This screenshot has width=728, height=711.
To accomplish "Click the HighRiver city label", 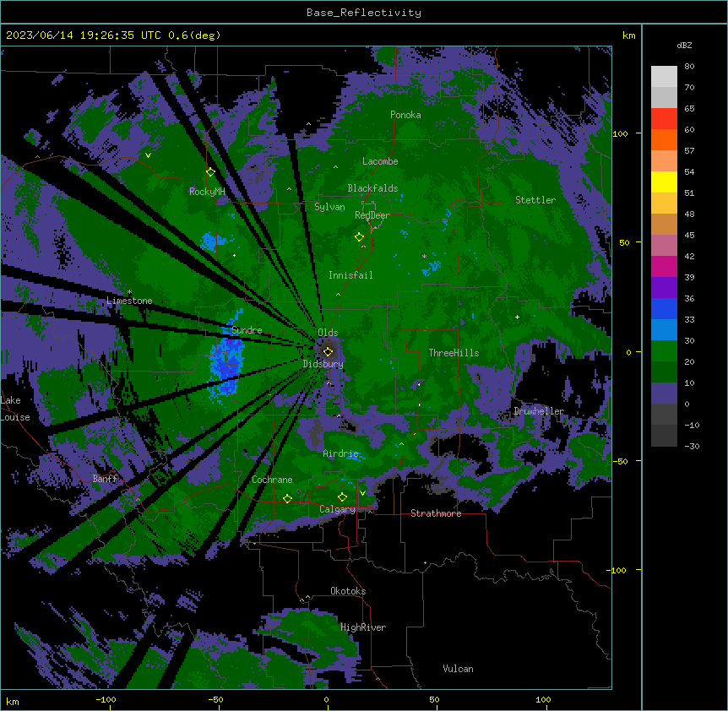I will [x=363, y=627].
